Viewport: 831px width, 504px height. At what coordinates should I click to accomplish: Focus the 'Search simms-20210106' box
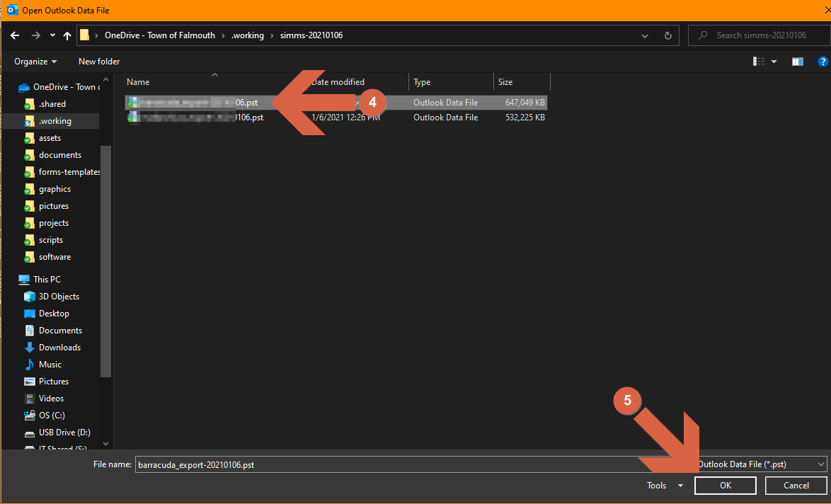760,35
